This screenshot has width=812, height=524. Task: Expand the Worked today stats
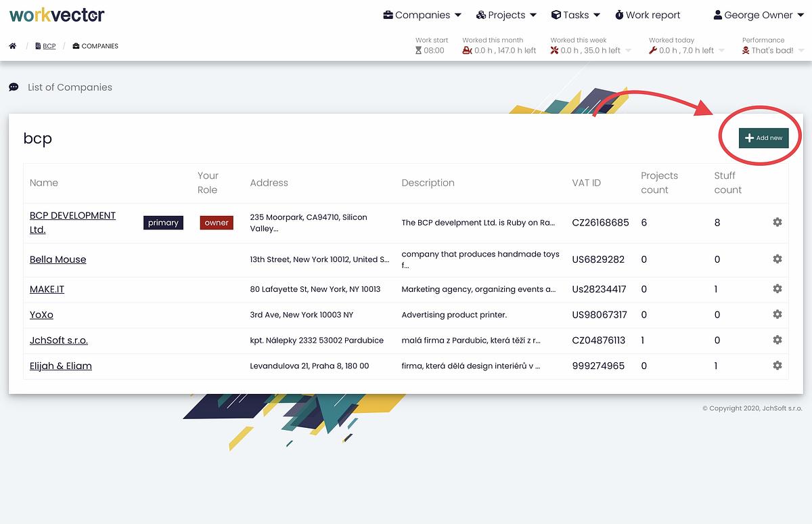click(685, 50)
